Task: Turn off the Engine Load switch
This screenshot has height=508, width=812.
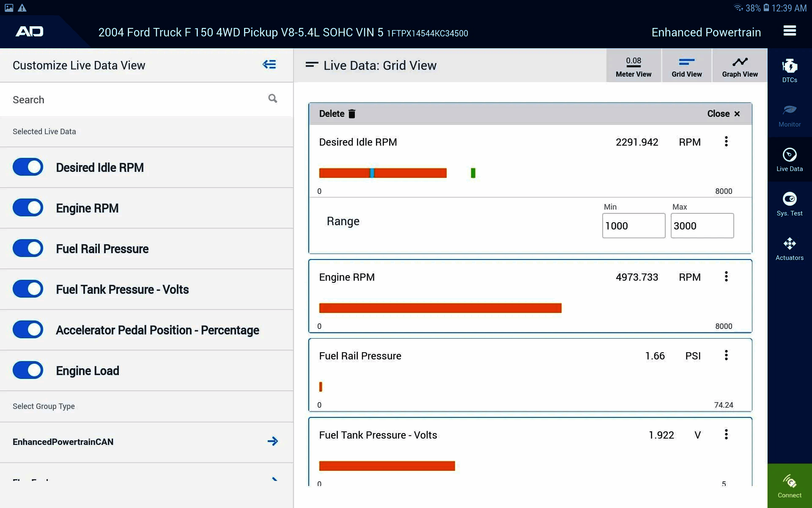Action: [x=28, y=370]
